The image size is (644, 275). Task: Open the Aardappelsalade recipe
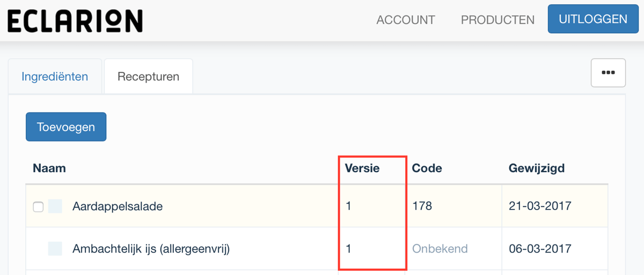pos(118,206)
